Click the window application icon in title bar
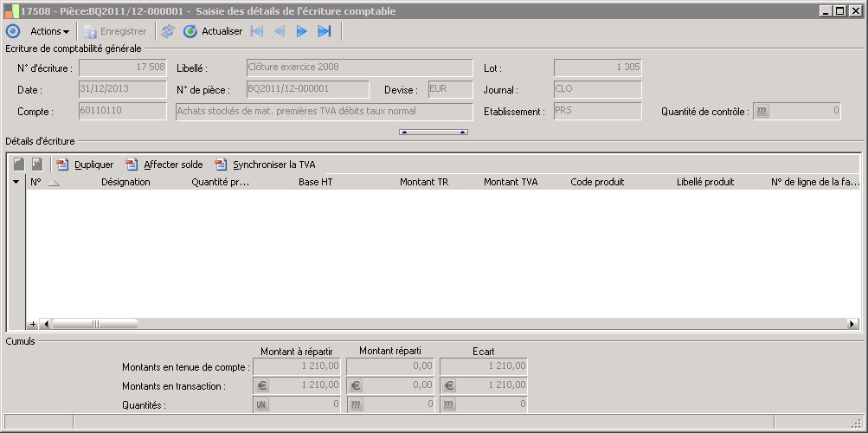Image resolution: width=868 pixels, height=433 pixels. (11, 10)
